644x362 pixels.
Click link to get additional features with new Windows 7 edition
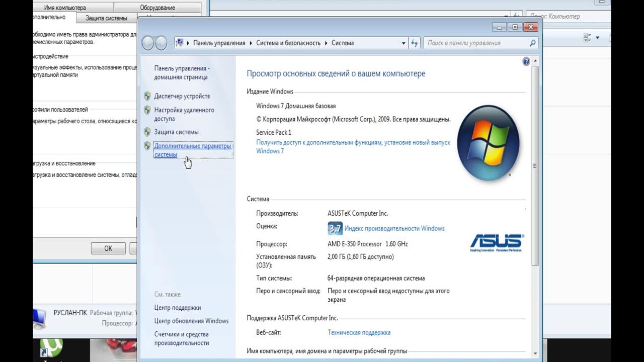(353, 147)
